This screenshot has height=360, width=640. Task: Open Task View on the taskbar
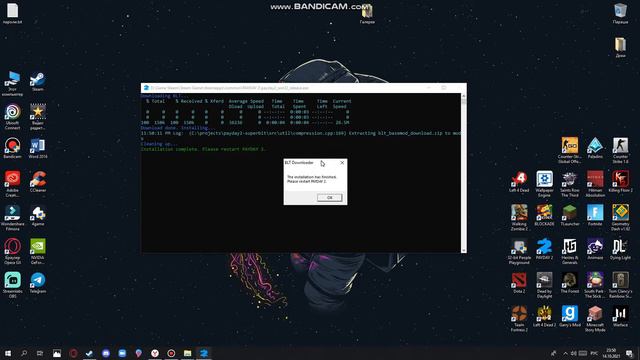(x=40, y=353)
